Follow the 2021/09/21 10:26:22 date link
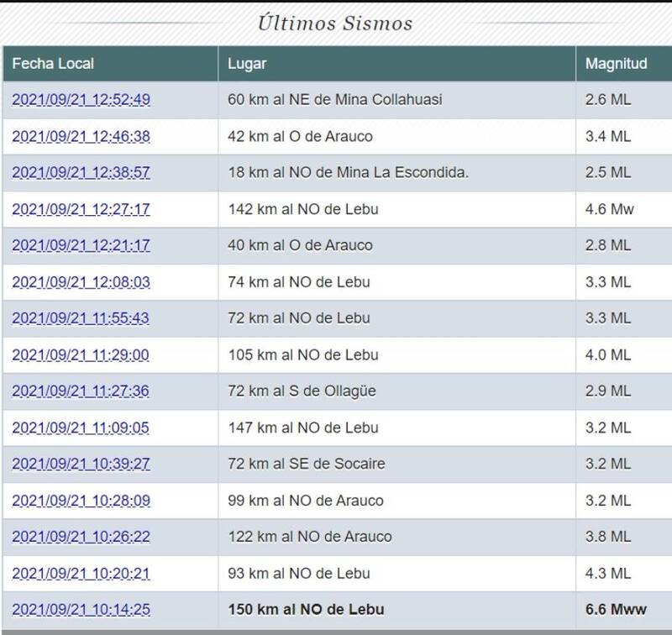The image size is (672, 635). point(81,537)
